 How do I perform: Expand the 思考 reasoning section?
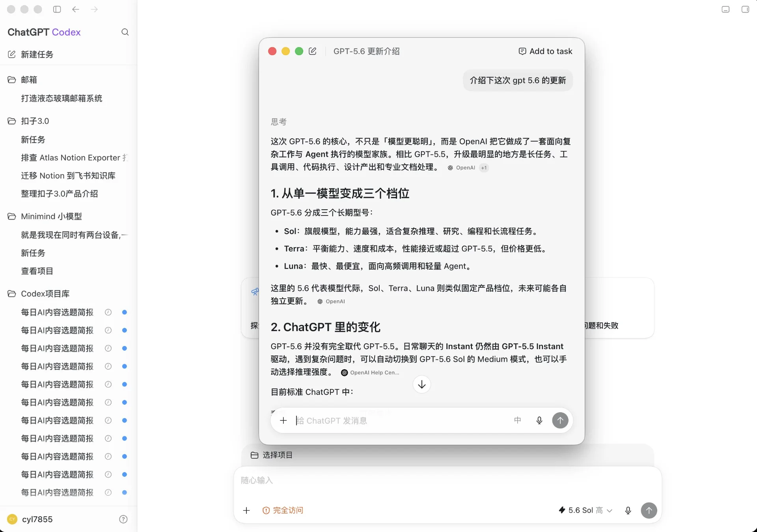(279, 122)
